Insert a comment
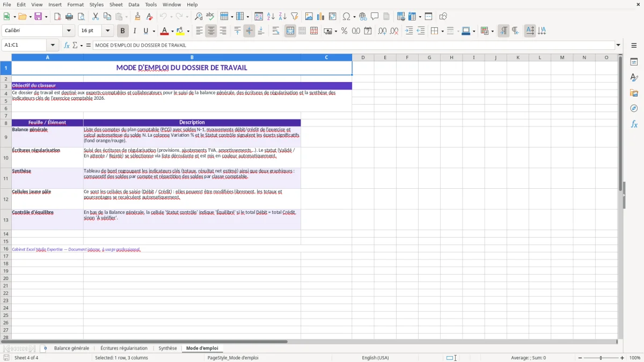The width and height of the screenshot is (644, 362). tap(375, 17)
